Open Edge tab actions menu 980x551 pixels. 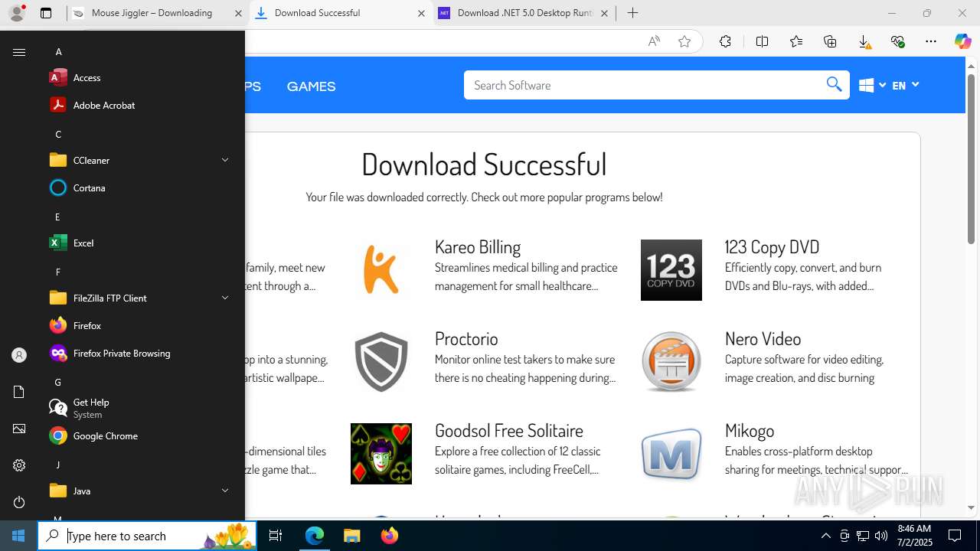[x=46, y=13]
